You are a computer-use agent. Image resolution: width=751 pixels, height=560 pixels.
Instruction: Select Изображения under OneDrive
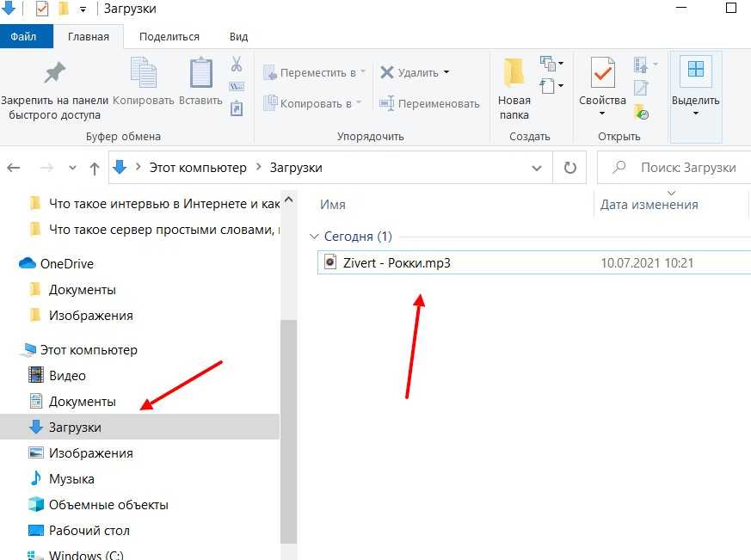(x=91, y=316)
